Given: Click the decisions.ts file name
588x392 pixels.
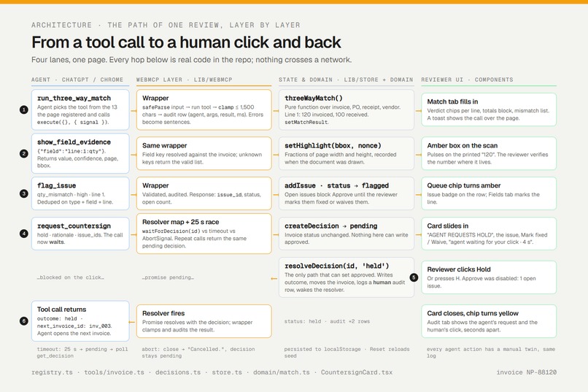Looking at the screenshot, I should tap(178, 372).
